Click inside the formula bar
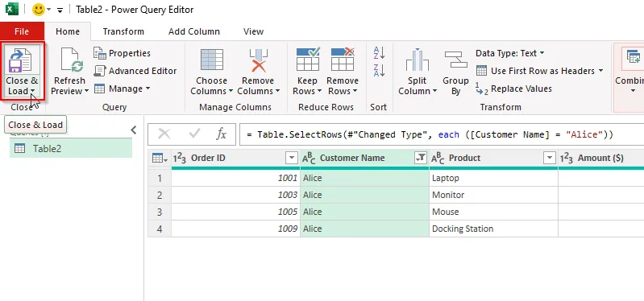 (442, 134)
